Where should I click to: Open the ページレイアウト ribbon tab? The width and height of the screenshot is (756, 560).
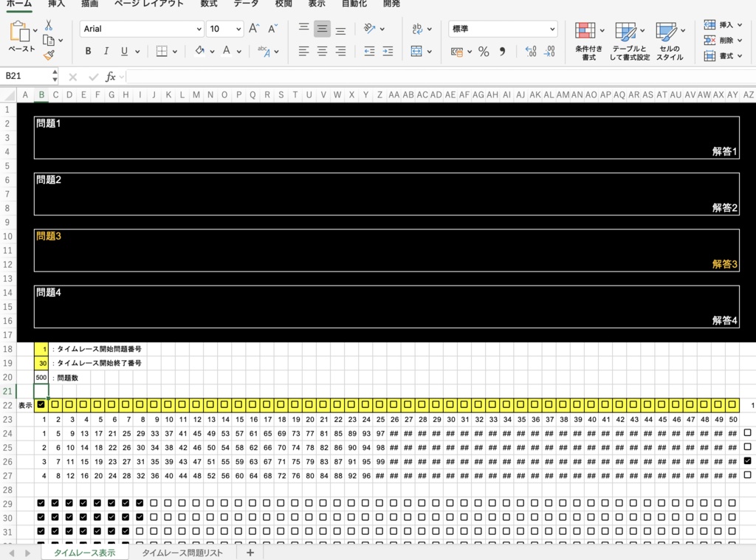click(149, 4)
